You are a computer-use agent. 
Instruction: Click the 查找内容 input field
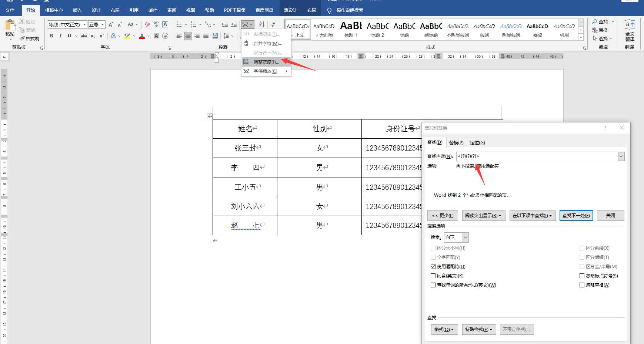tap(537, 156)
